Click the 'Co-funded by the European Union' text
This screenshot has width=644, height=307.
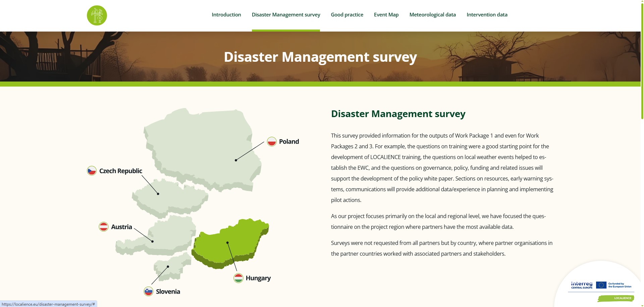tap(620, 285)
